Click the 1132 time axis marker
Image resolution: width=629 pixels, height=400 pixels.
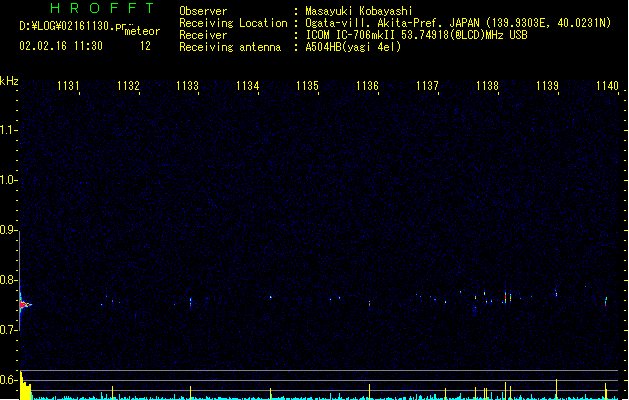[x=128, y=86]
